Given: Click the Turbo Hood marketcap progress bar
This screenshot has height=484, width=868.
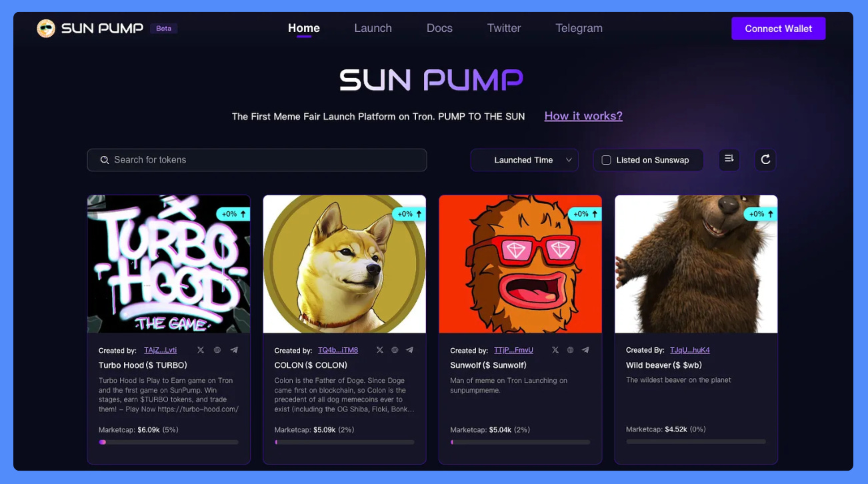Looking at the screenshot, I should 168,442.
